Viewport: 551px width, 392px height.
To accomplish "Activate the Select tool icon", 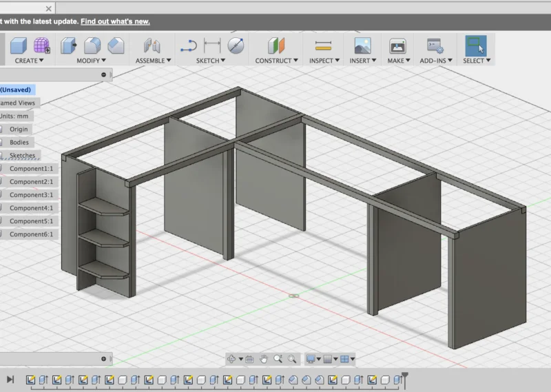I will point(476,45).
